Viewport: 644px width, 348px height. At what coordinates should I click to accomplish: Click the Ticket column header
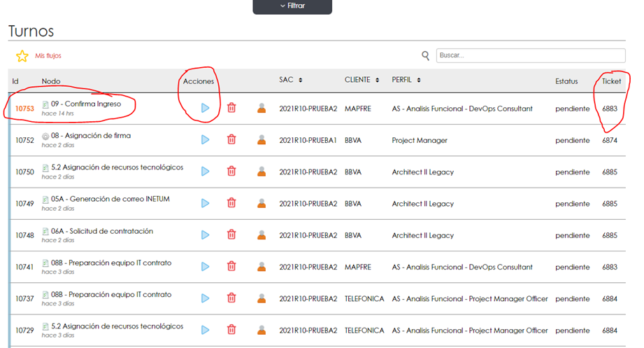(x=611, y=81)
